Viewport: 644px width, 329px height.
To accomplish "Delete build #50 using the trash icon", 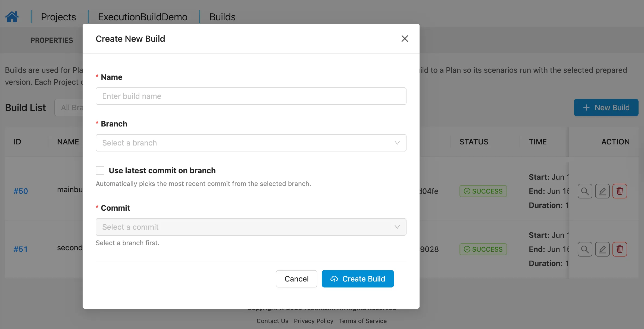I will click(x=620, y=191).
